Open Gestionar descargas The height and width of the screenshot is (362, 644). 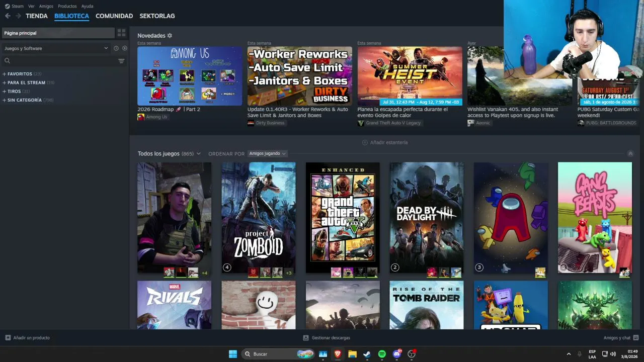[x=331, y=338]
